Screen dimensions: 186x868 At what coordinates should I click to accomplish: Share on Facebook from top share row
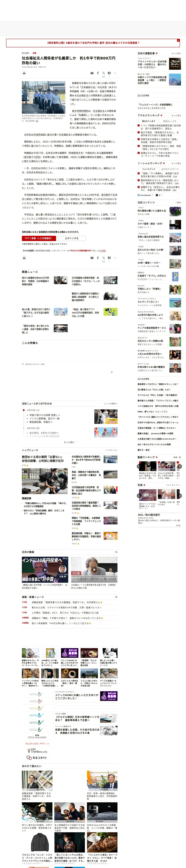[x=98, y=73]
